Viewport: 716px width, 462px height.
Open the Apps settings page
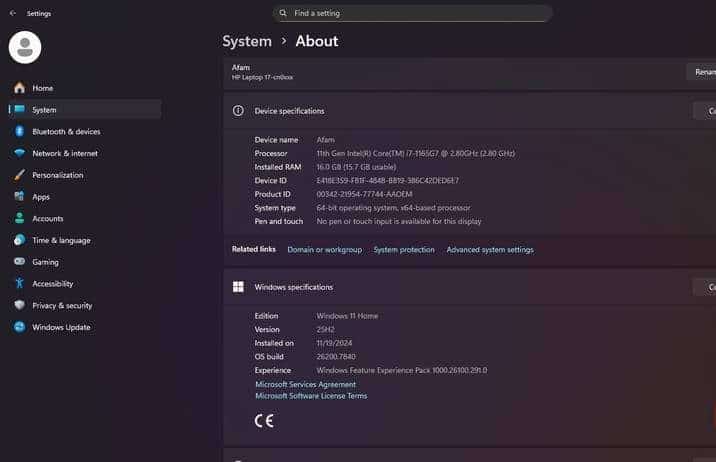click(85, 197)
